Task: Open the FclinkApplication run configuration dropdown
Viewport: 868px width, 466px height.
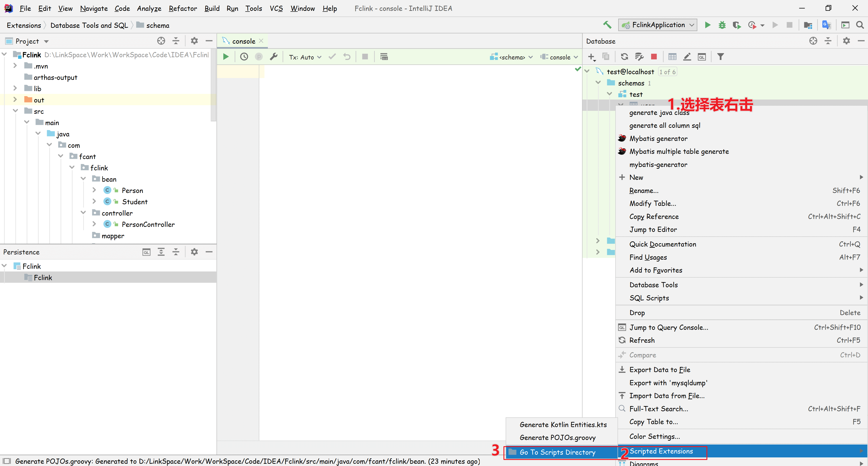Action: pyautogui.click(x=658, y=25)
